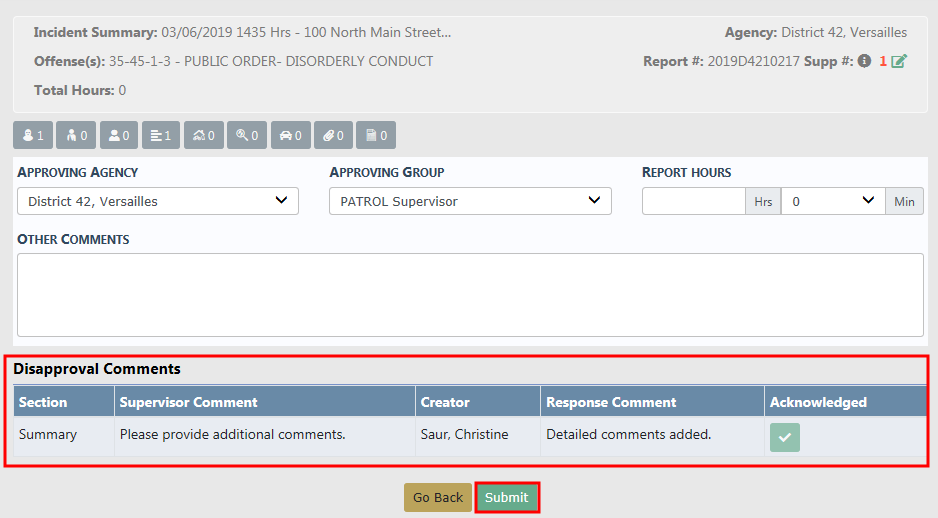Screen dimensions: 938x518
Task: Click the green Submit button
Action: [x=507, y=498]
